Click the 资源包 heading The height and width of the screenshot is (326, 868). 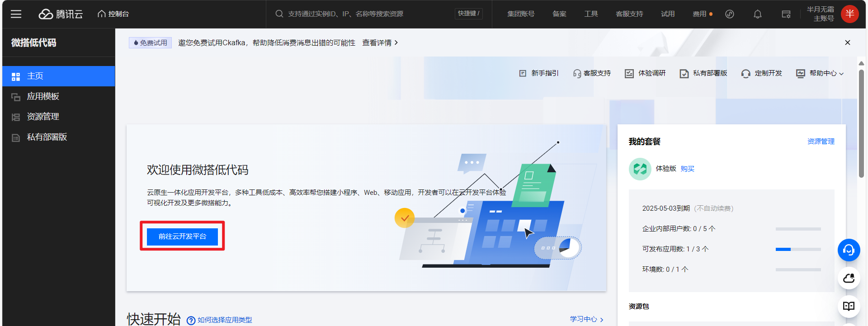point(639,307)
